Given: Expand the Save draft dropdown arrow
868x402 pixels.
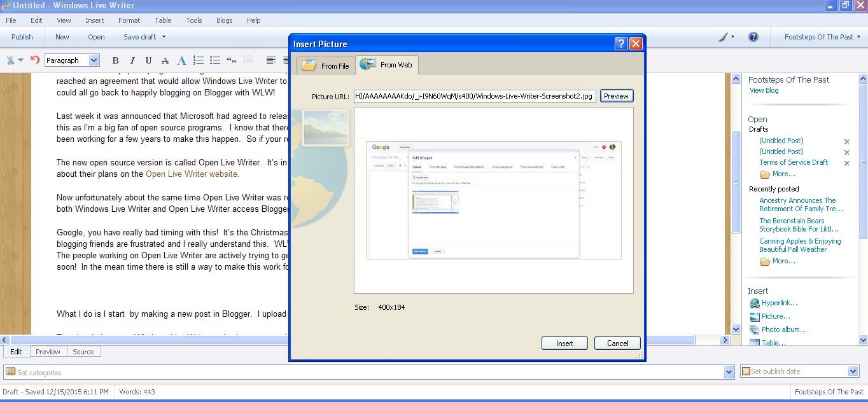Looking at the screenshot, I should point(164,37).
